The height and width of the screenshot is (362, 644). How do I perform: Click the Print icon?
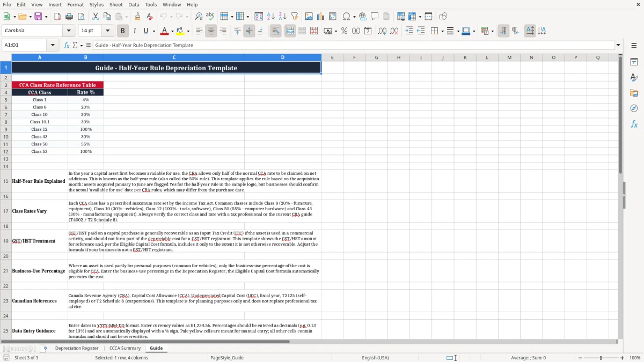(x=69, y=17)
